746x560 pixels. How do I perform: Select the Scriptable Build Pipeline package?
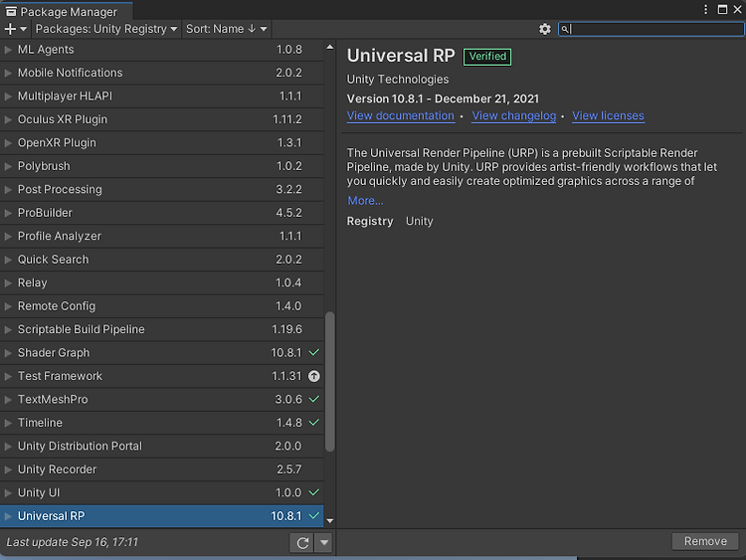point(161,329)
